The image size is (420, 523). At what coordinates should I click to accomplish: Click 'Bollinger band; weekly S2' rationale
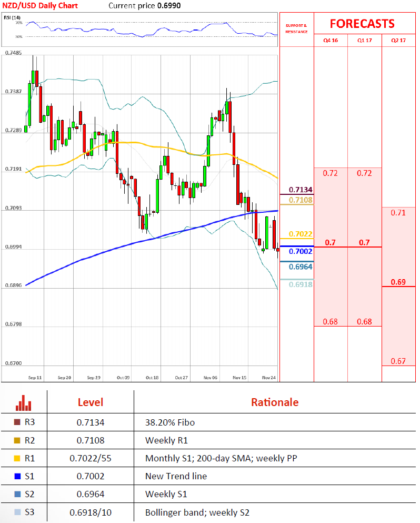coord(197,512)
